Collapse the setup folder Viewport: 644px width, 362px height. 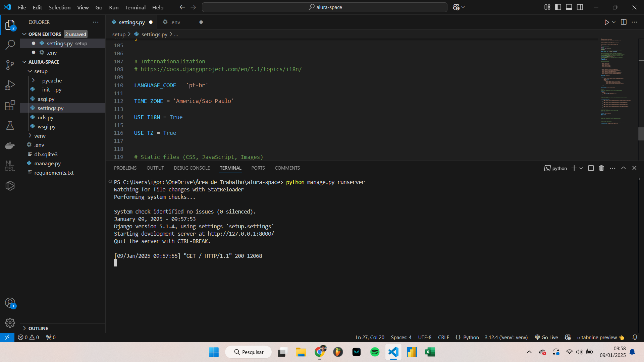coord(30,71)
